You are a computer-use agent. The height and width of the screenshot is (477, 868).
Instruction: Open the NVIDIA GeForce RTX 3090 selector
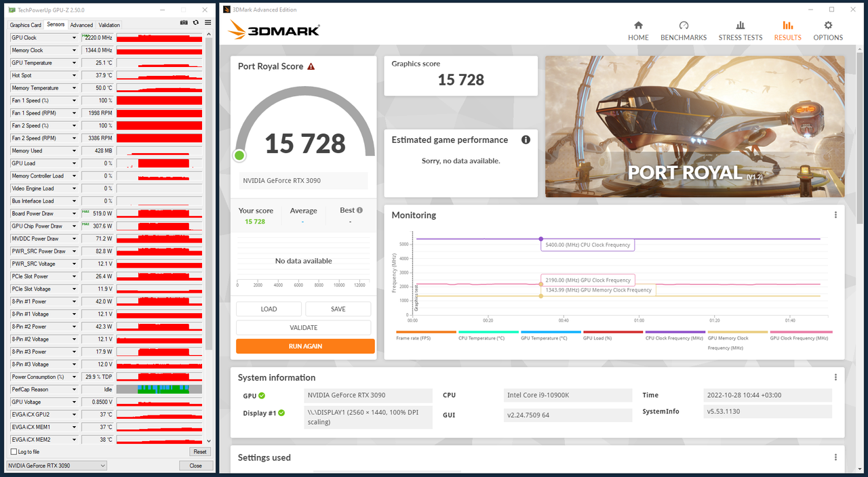[x=57, y=465]
